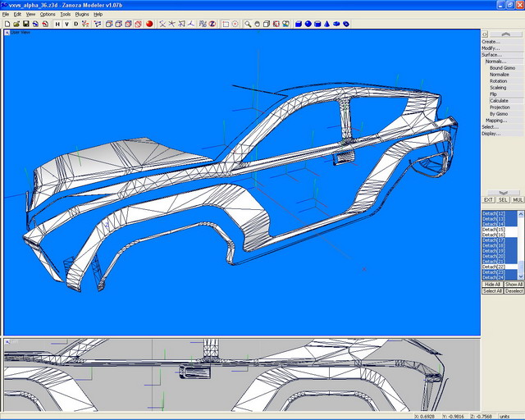This screenshot has width=525, height=420.
Task: Click the D axis toolbar button
Action: click(76, 24)
